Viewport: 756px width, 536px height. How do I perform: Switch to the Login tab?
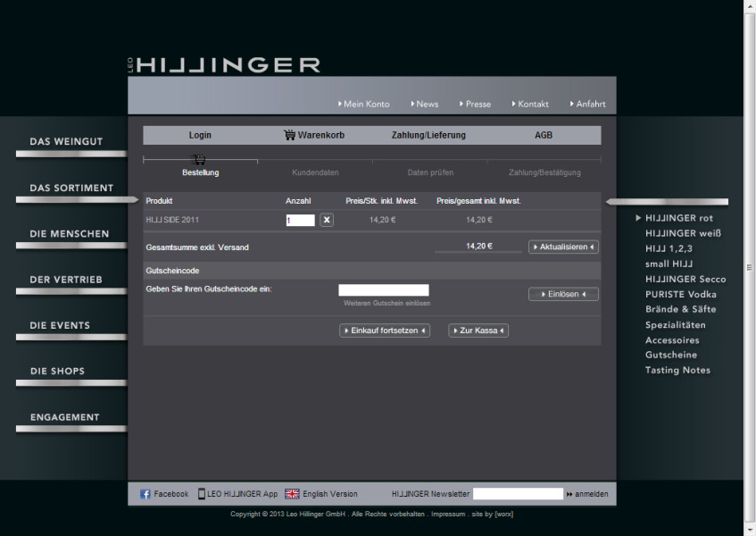click(x=200, y=135)
